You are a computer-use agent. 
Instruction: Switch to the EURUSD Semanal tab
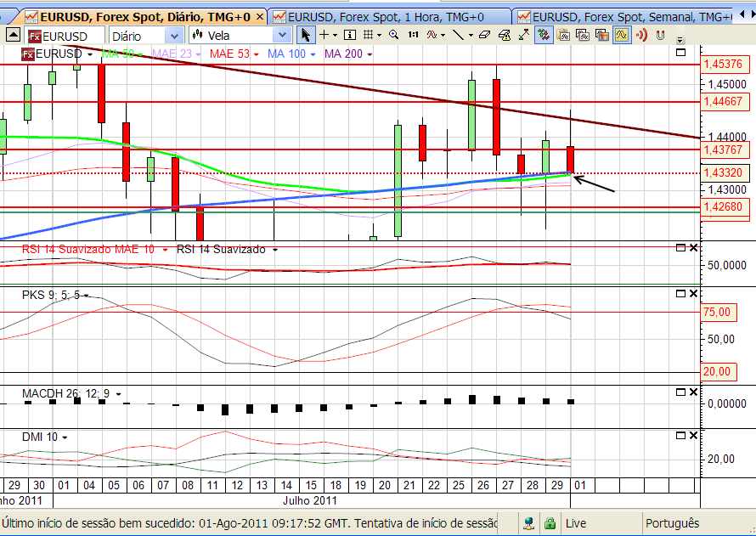[631, 17]
